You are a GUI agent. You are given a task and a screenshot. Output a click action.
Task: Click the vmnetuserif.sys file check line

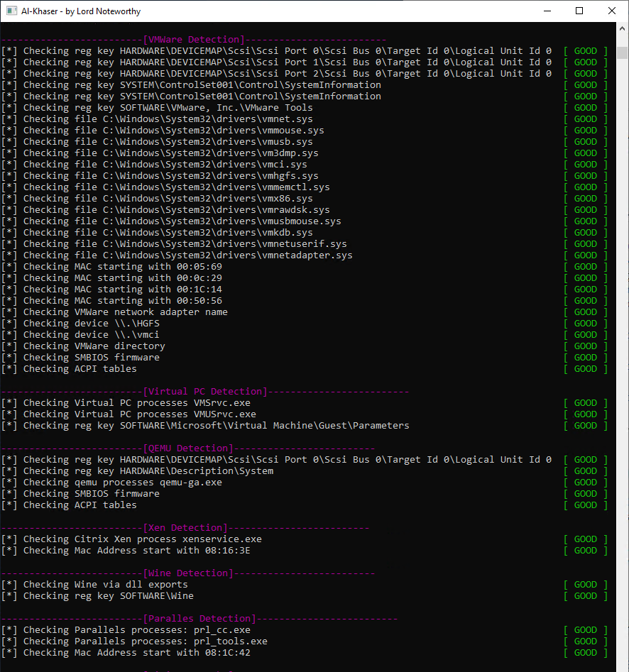pos(174,244)
